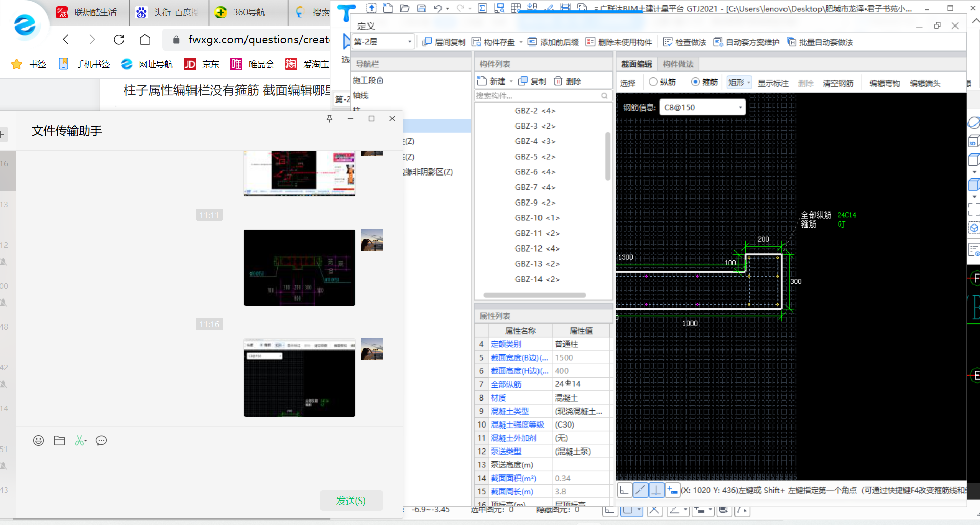Click the scissors screenshot icon in chat
The width and height of the screenshot is (980, 525).
[80, 440]
